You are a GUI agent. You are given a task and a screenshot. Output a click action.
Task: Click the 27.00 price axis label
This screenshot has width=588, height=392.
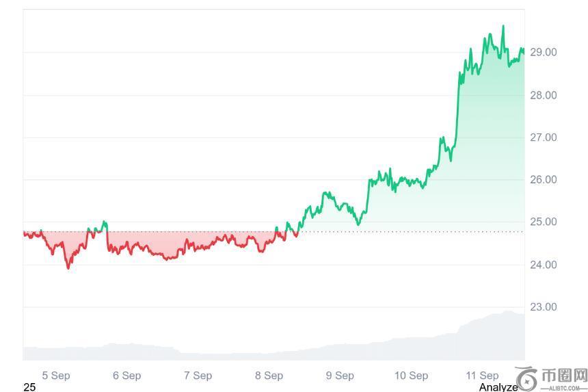coord(544,138)
